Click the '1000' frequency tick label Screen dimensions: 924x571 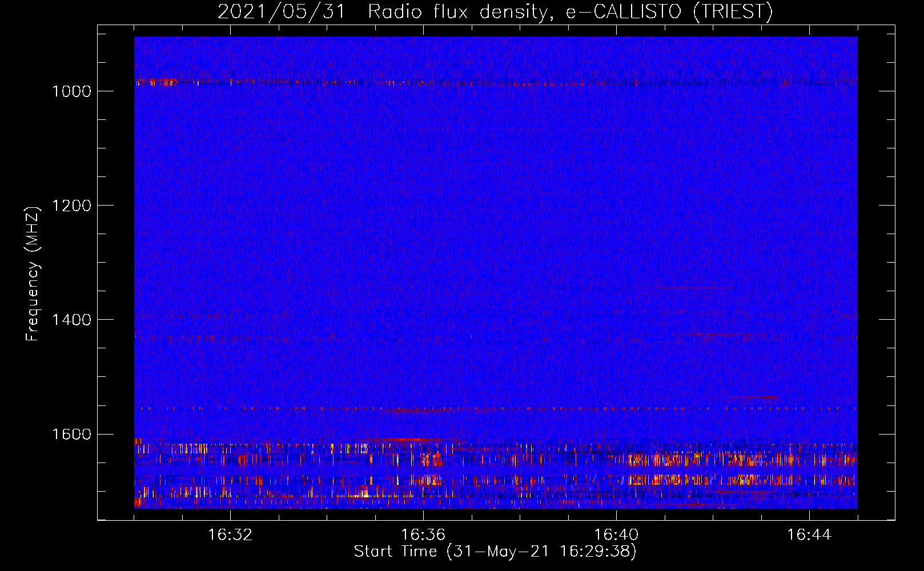click(72, 91)
